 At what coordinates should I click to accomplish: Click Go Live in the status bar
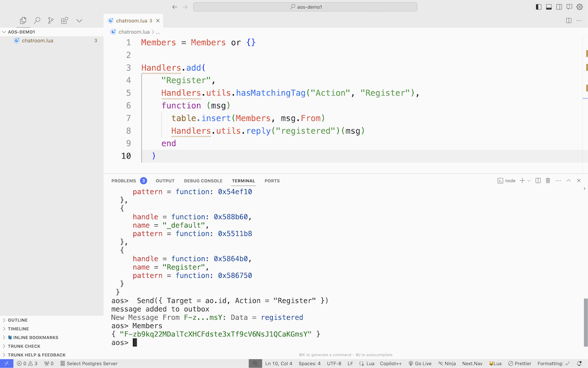tap(420, 363)
